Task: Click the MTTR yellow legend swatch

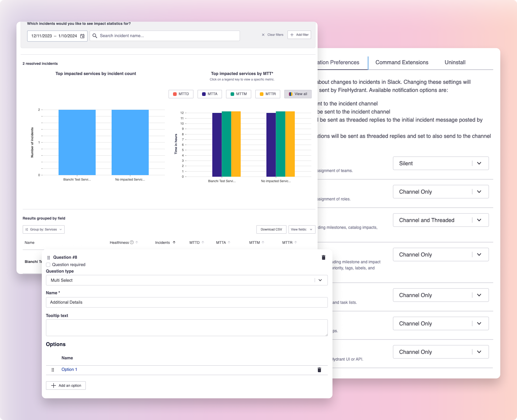Action: [261, 94]
